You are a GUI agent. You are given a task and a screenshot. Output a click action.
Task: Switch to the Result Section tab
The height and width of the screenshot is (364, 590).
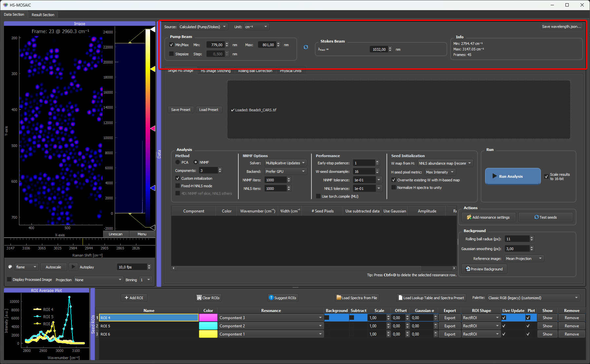(x=43, y=15)
